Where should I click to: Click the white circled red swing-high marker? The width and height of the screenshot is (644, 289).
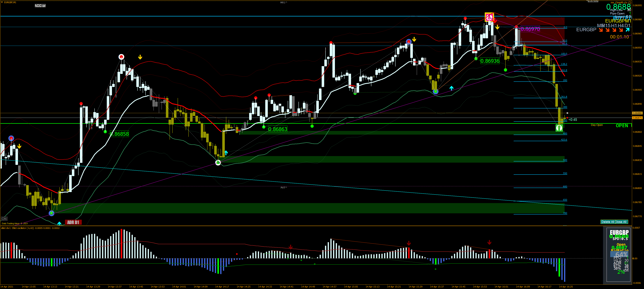coord(121,57)
